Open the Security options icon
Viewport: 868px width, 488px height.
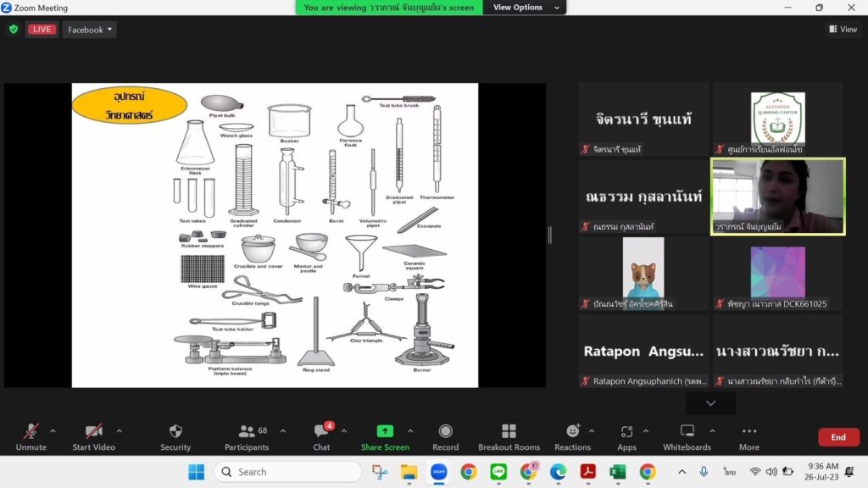point(175,432)
